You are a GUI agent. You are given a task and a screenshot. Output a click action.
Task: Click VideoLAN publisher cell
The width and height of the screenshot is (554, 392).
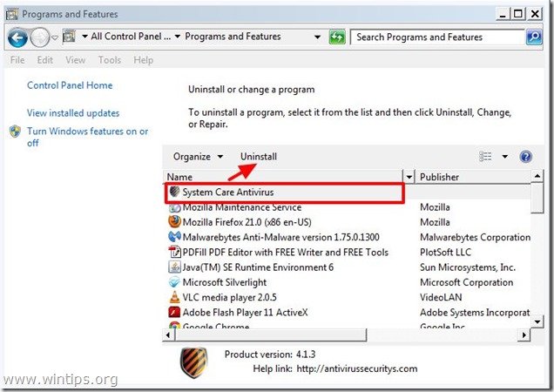(x=441, y=297)
